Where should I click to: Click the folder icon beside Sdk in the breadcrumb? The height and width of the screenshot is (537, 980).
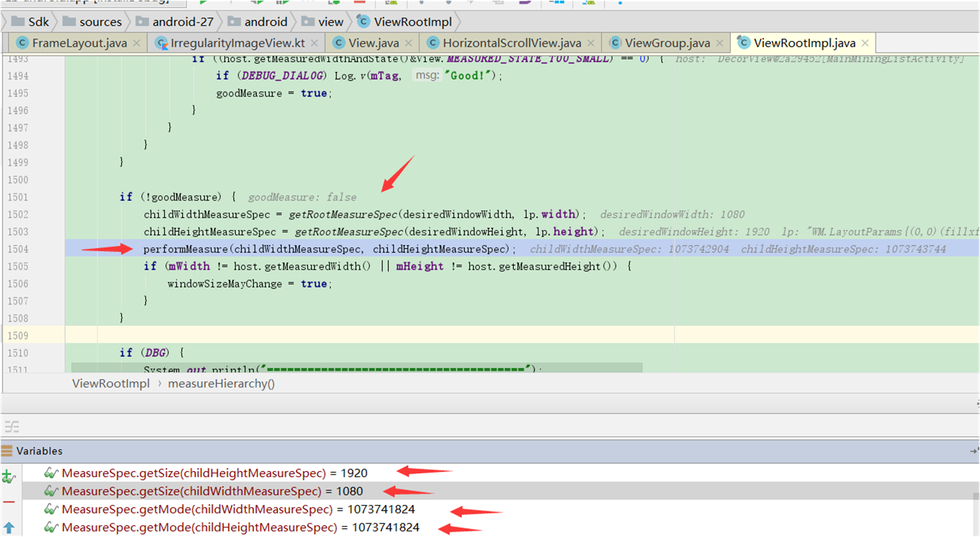point(18,21)
